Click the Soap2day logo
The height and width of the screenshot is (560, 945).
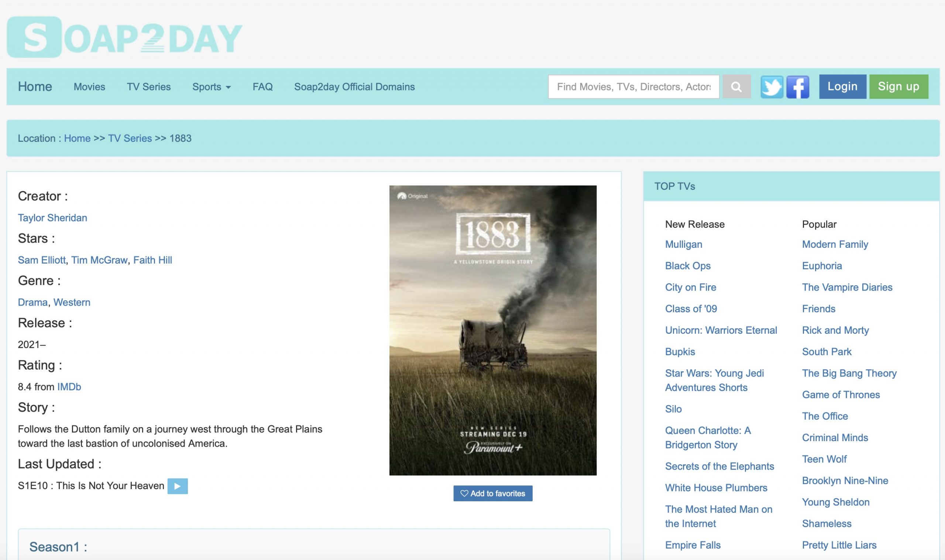coord(124,37)
